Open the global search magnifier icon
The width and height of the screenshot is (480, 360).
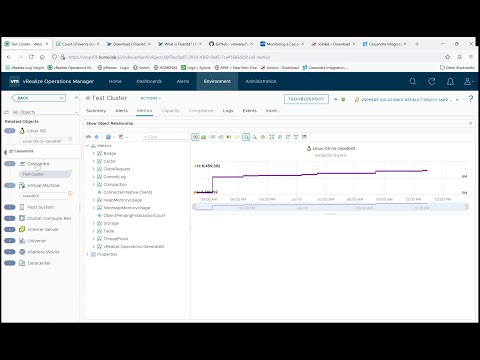click(413, 81)
